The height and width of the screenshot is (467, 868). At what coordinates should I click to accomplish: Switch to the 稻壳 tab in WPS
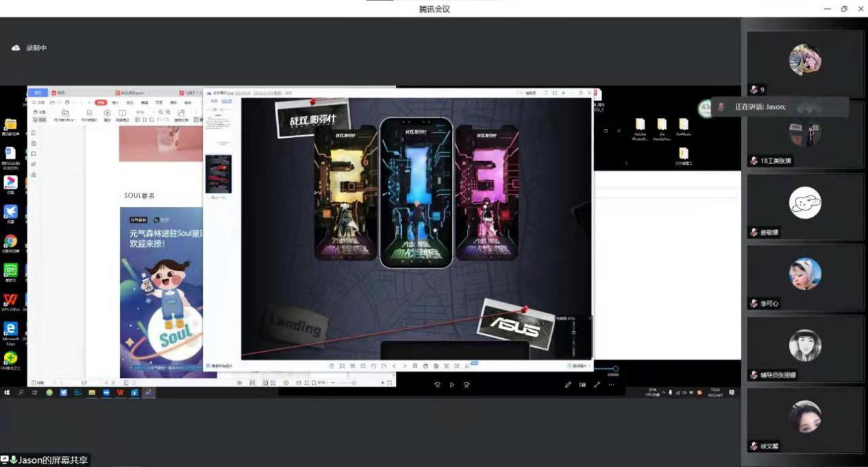59,92
